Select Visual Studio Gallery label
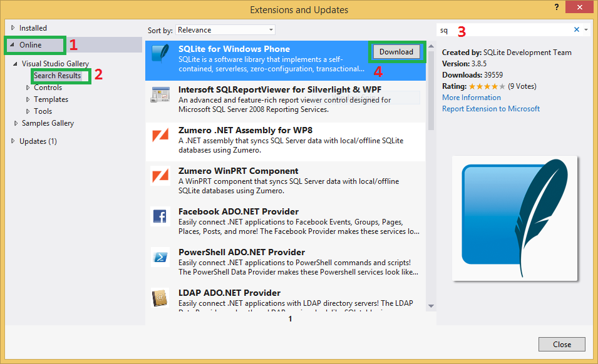 coord(55,64)
